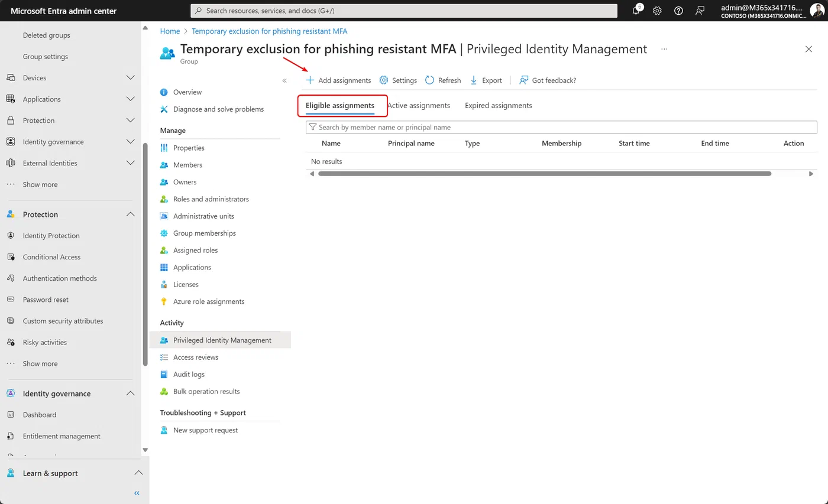828x504 pixels.
Task: Collapse the Learn & support section
Action: [x=138, y=473]
